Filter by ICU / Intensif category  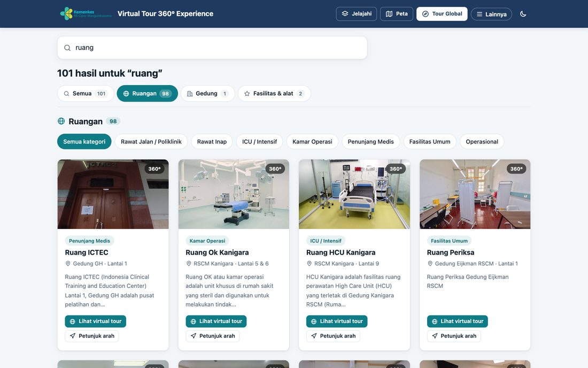tap(259, 141)
